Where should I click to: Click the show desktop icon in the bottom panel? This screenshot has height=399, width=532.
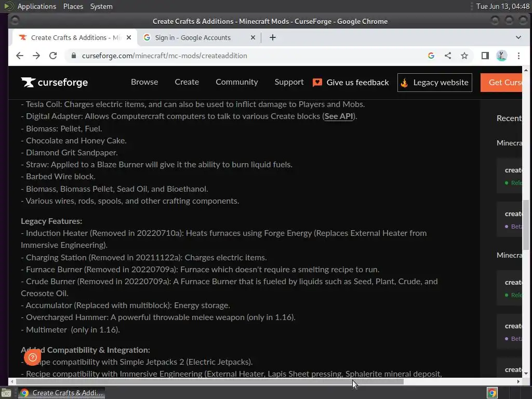(x=6, y=393)
